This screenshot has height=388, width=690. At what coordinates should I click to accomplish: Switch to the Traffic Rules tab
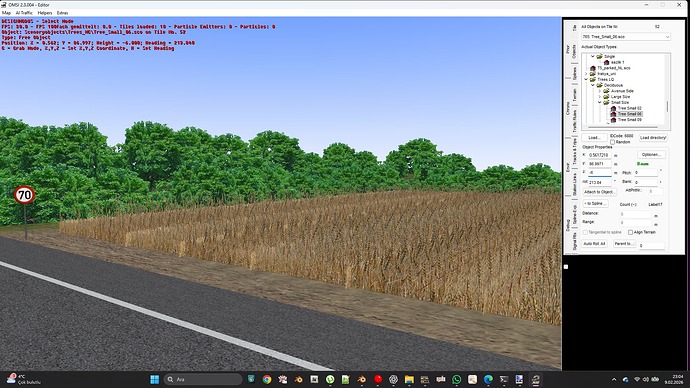coord(575,121)
